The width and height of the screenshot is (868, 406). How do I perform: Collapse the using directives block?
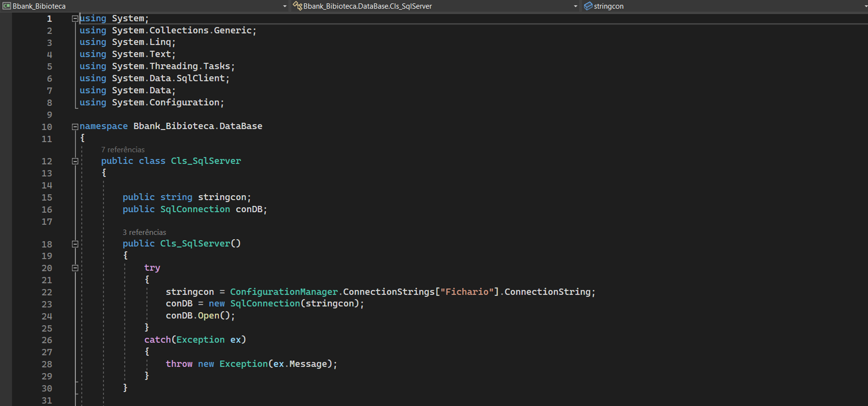tap(75, 18)
